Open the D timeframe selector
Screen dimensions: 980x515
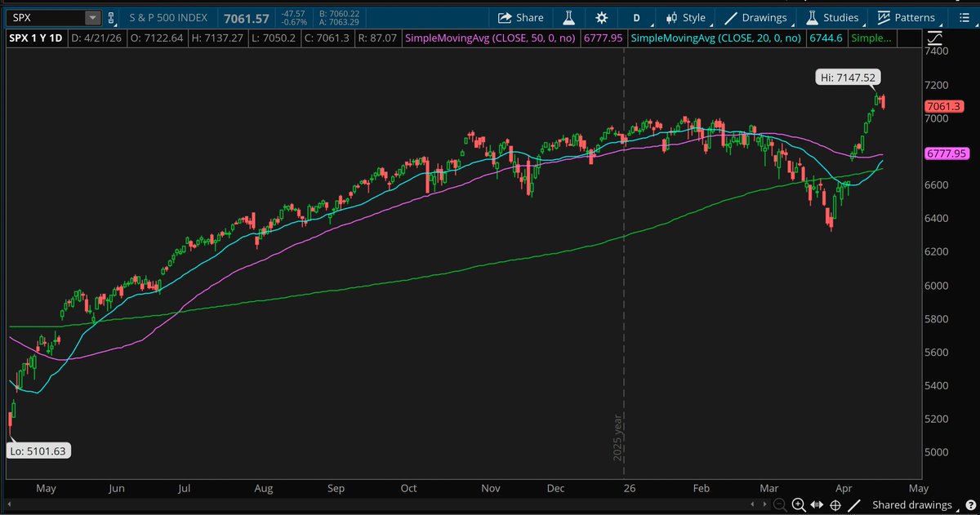(636, 17)
